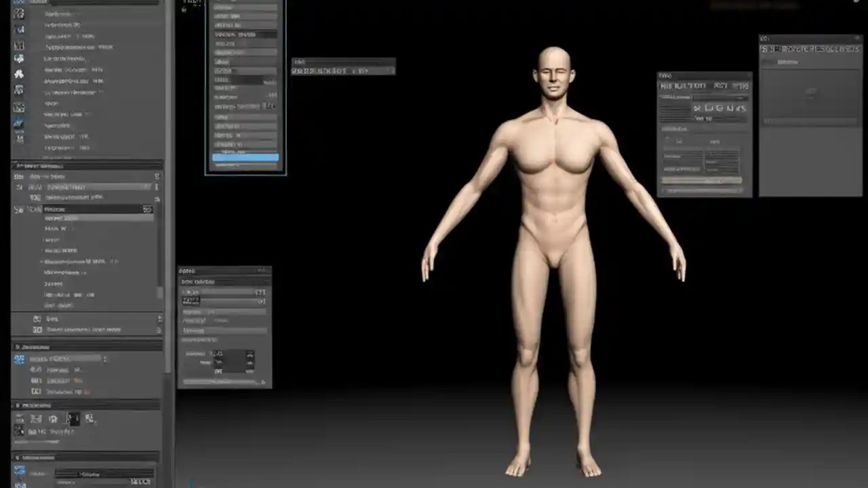Toggle visibility for the second item in the middle-left list
This screenshot has width=868, height=488.
click(x=156, y=187)
